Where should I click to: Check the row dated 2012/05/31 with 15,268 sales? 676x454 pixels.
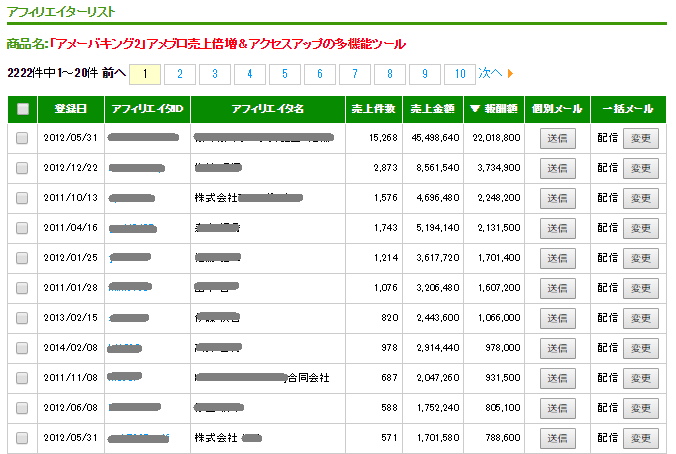click(22, 138)
